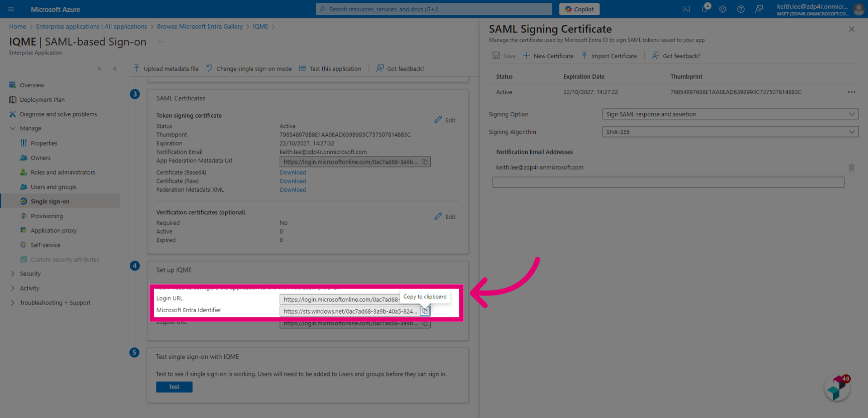Open Provisioning menu item
Viewport: 868px width, 418px height.
pyautogui.click(x=47, y=216)
